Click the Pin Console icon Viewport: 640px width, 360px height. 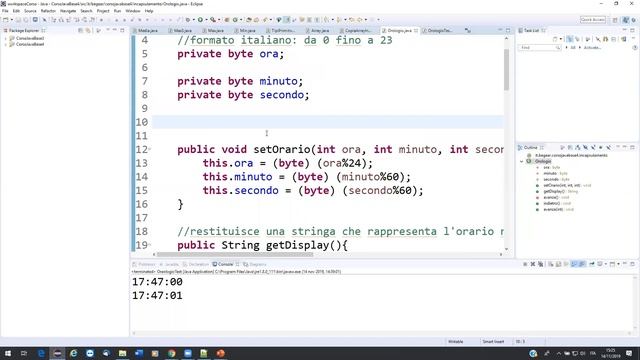point(591,264)
